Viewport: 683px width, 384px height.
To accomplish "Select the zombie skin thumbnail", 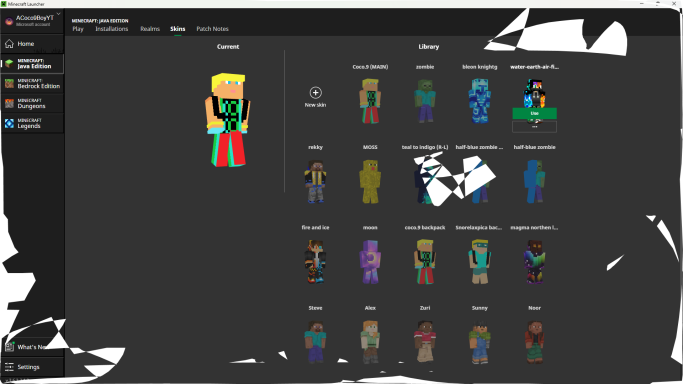I will pyautogui.click(x=425, y=101).
